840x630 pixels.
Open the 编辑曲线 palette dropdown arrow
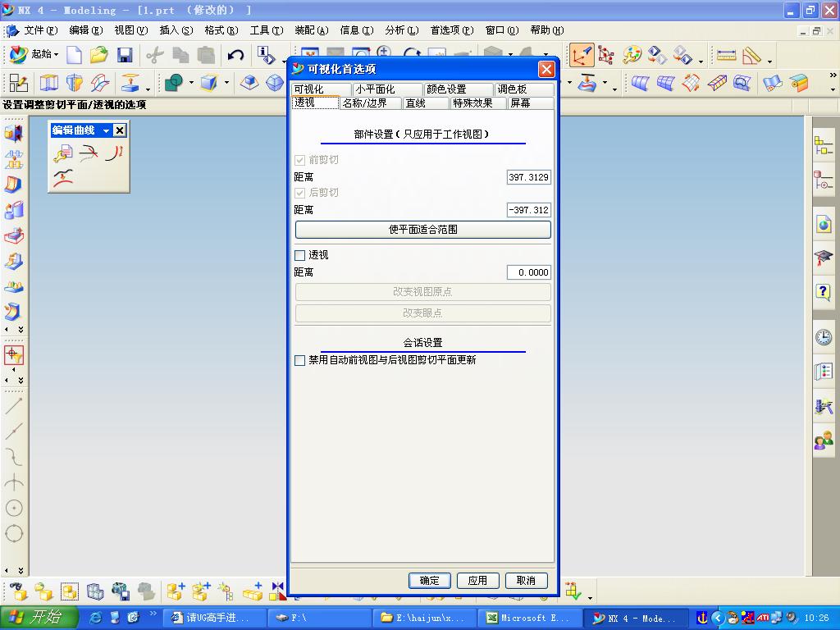click(x=106, y=130)
